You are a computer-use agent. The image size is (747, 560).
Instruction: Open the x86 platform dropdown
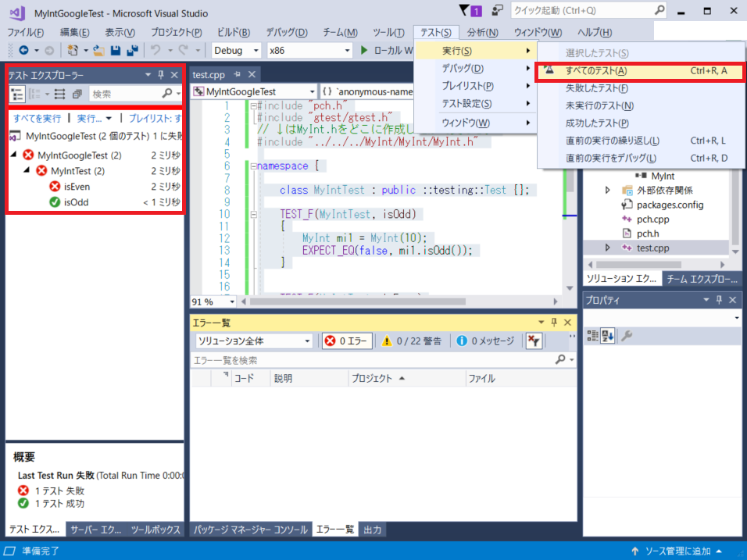pos(347,50)
